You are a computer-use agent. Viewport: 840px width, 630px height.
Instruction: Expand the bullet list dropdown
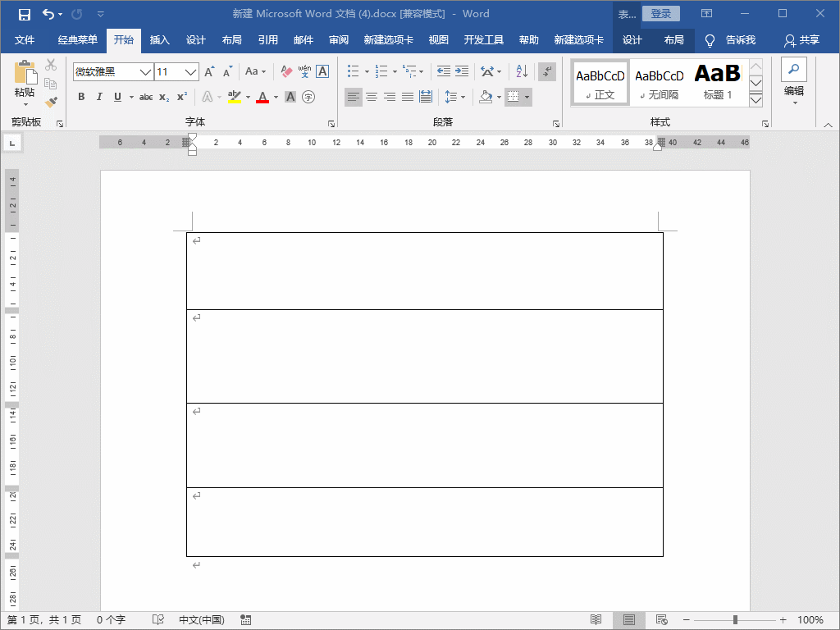(367, 71)
